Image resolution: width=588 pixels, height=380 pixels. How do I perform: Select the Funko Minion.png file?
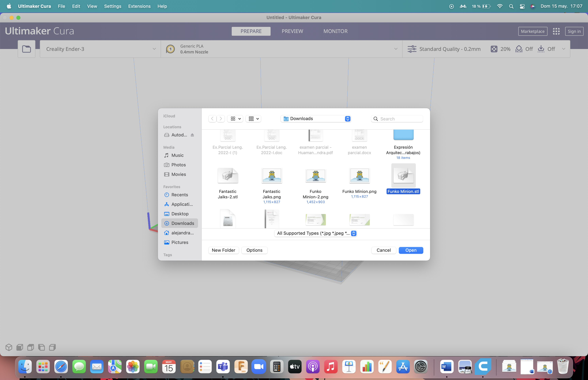pyautogui.click(x=359, y=183)
